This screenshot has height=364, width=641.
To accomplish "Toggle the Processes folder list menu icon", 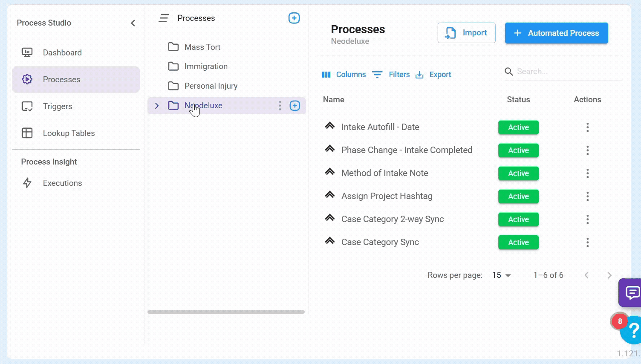I will [x=164, y=18].
